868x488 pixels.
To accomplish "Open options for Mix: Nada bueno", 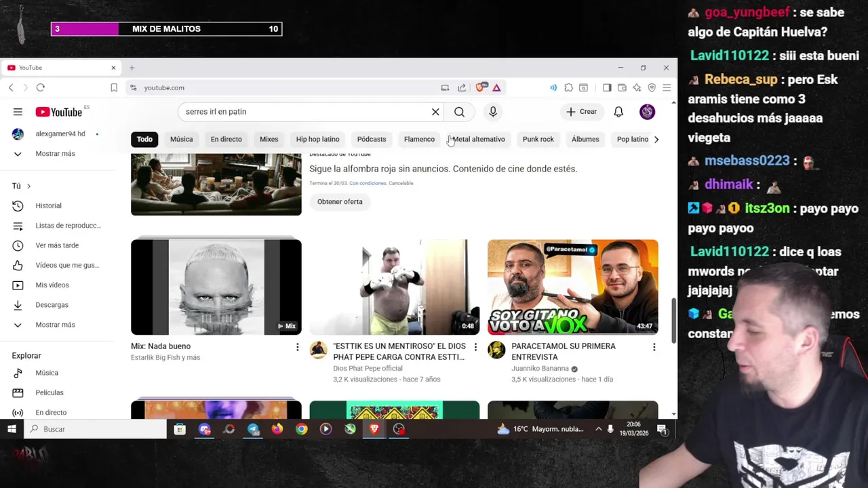I will [x=297, y=347].
